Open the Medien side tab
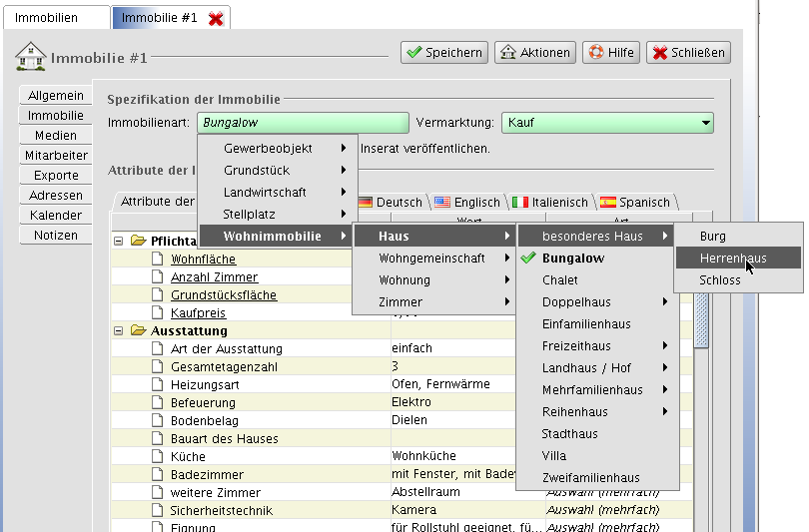Screen dimensions: 809x532 [55, 136]
